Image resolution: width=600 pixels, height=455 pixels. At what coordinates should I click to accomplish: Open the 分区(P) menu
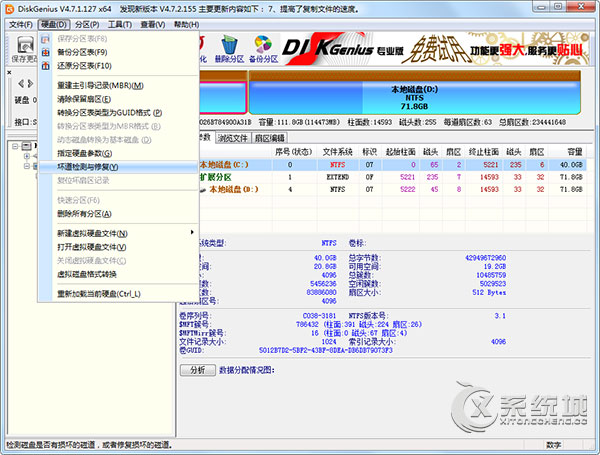point(87,25)
